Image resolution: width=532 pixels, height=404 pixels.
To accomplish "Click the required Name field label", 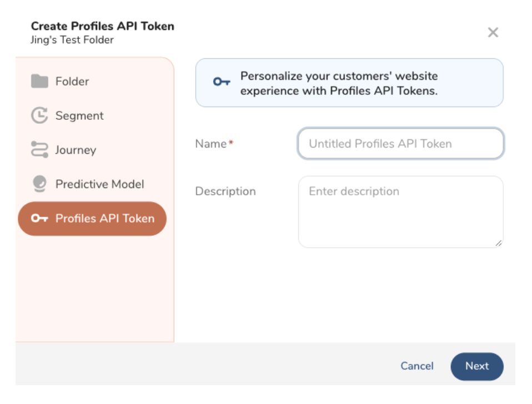I will pyautogui.click(x=212, y=144).
